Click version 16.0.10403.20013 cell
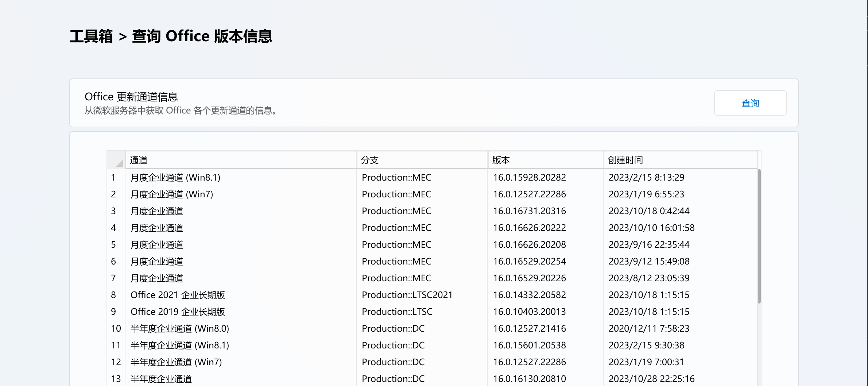 click(546, 312)
